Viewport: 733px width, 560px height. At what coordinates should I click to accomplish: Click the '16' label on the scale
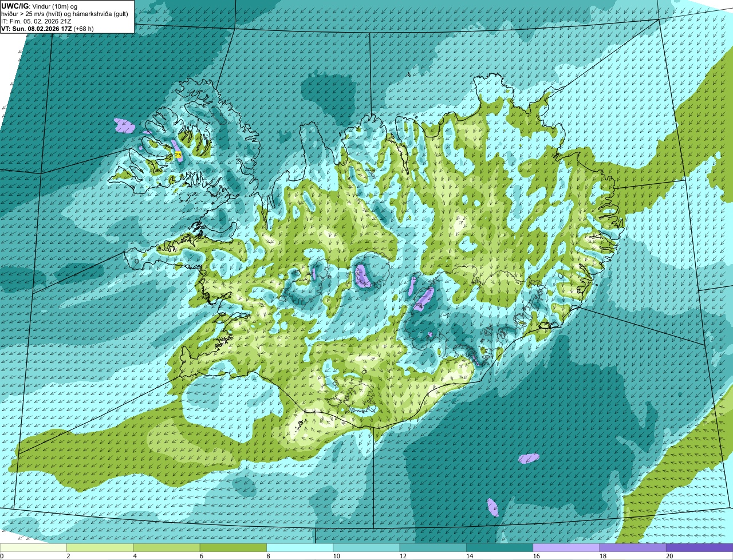click(x=536, y=556)
